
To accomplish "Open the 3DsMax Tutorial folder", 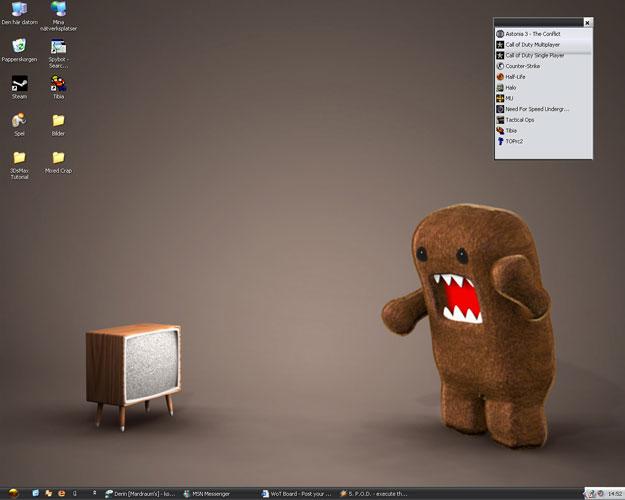I will pos(19,158).
